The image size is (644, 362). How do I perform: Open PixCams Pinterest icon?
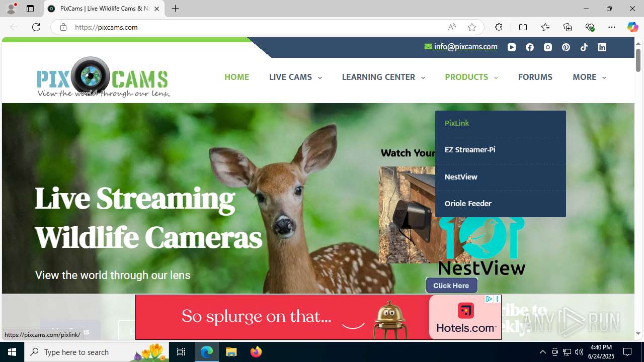click(566, 47)
